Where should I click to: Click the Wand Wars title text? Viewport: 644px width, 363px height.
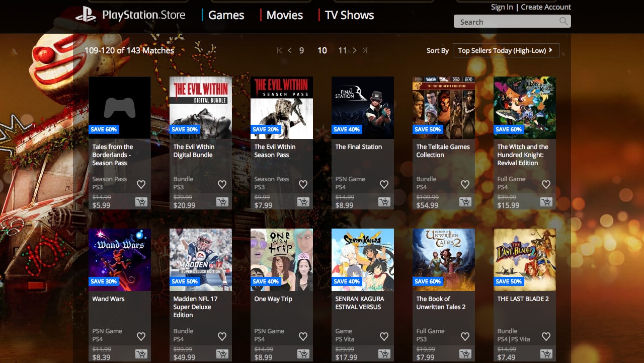point(108,299)
